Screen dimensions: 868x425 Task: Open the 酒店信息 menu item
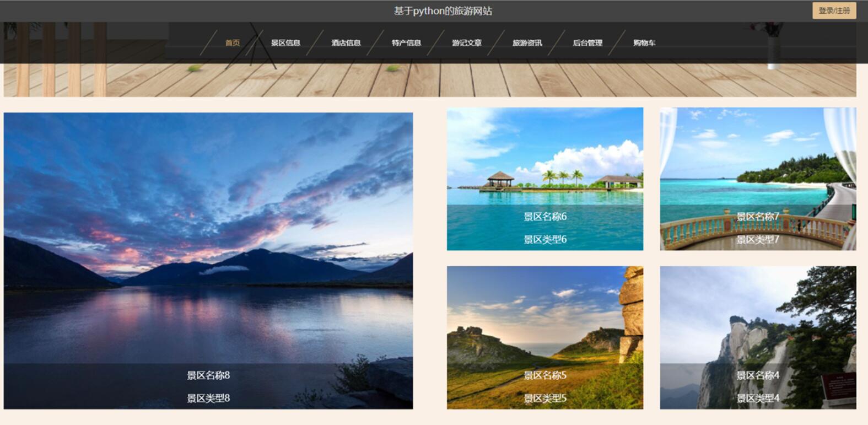pyautogui.click(x=346, y=43)
